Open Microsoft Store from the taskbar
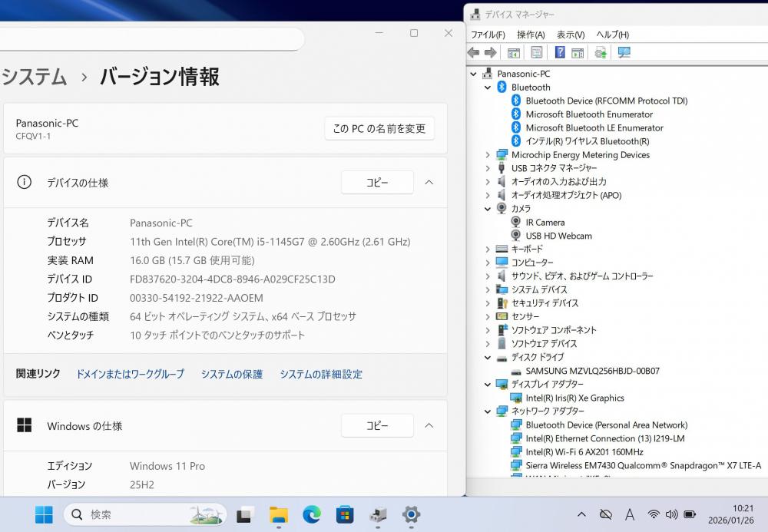This screenshot has width=768, height=532. coord(344,514)
